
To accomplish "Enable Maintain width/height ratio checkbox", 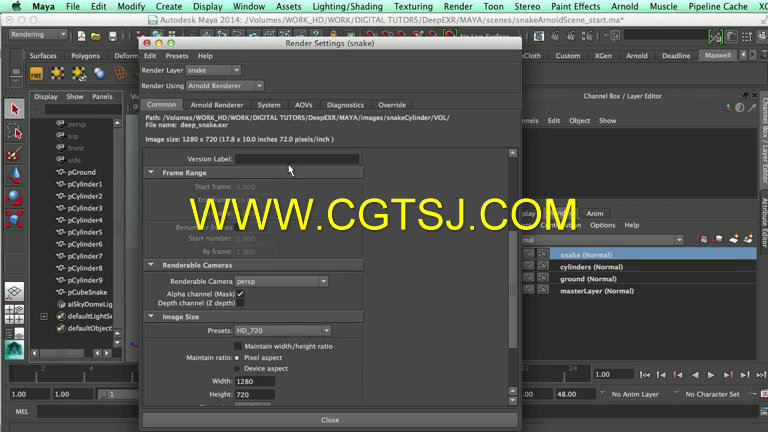I will click(238, 346).
